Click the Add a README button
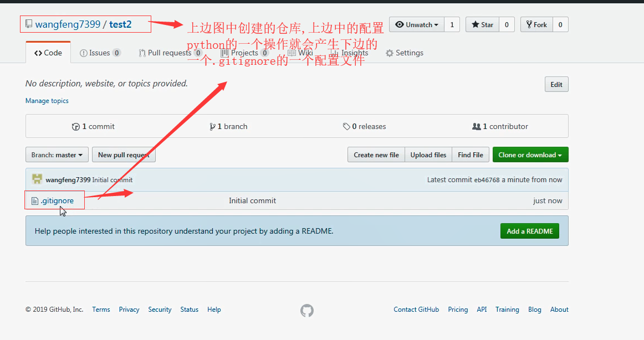This screenshot has height=340, width=644. coord(529,231)
